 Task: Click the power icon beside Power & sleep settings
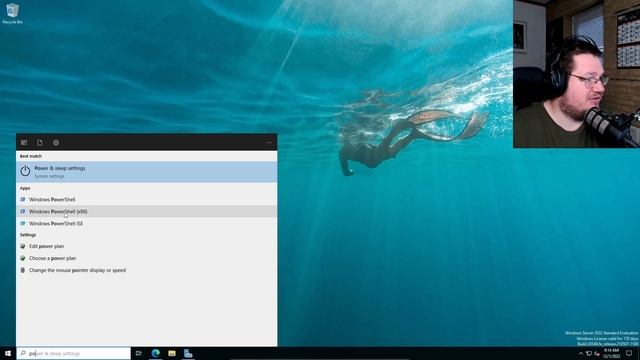[25, 171]
